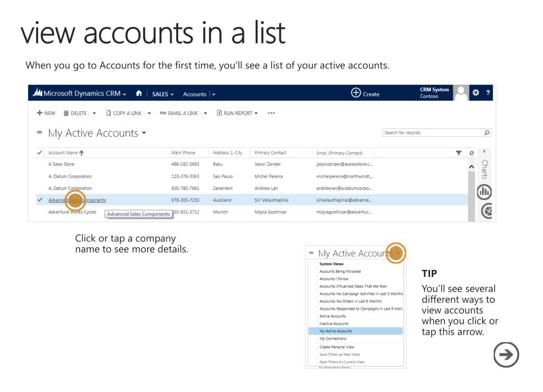Click the search magnifier icon

click(487, 133)
